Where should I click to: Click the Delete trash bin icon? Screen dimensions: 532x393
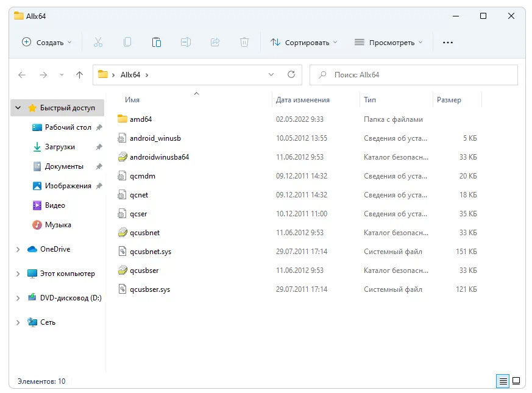[x=244, y=42]
